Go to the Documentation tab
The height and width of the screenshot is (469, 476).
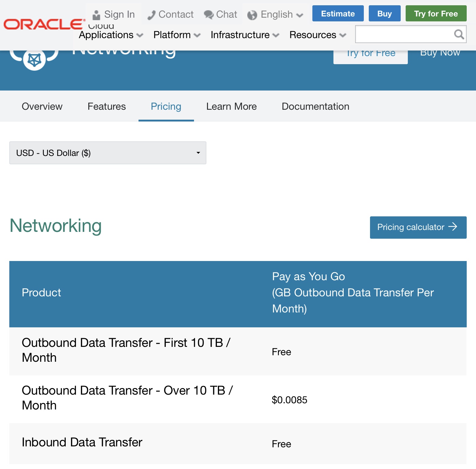[315, 106]
